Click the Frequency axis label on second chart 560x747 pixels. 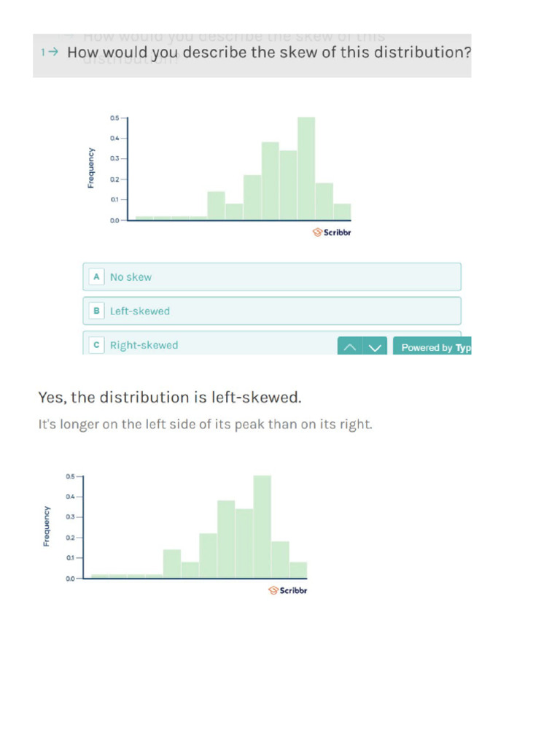click(x=47, y=526)
